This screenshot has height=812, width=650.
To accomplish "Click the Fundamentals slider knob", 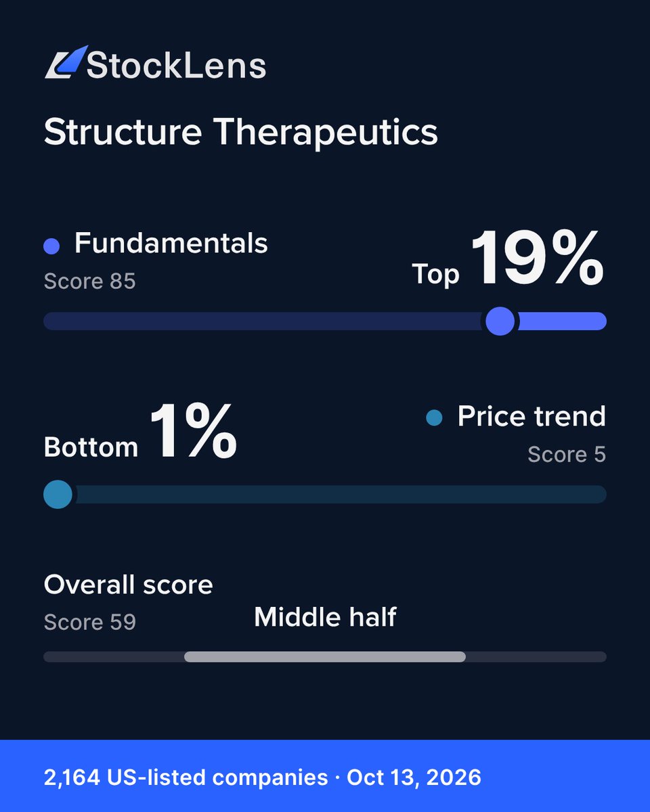I will click(500, 321).
